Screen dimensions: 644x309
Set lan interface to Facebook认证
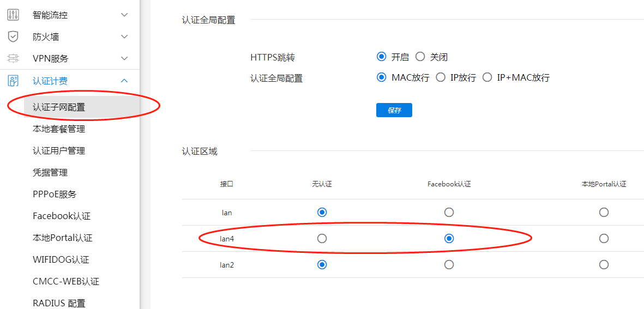pyautogui.click(x=449, y=212)
